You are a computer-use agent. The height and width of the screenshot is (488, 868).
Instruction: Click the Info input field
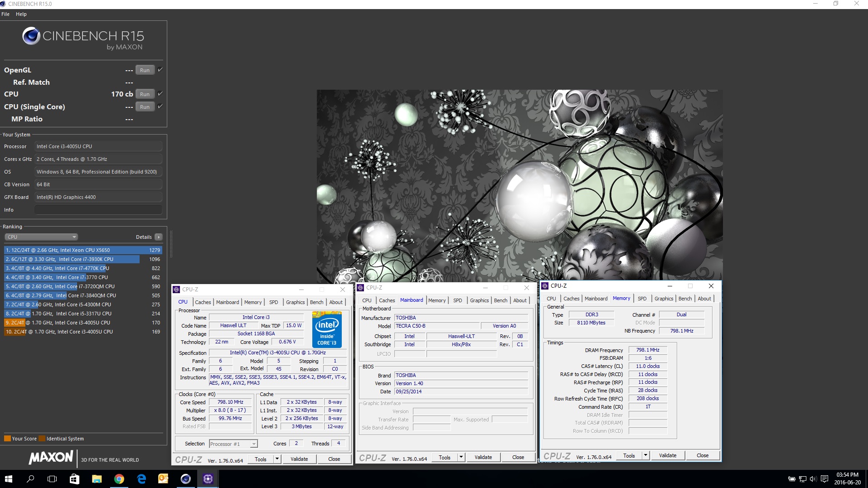98,210
